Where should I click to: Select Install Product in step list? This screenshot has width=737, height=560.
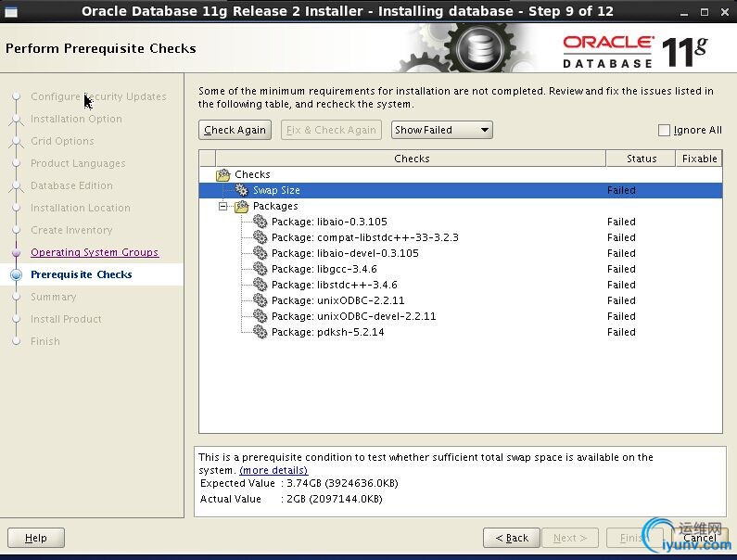point(66,319)
